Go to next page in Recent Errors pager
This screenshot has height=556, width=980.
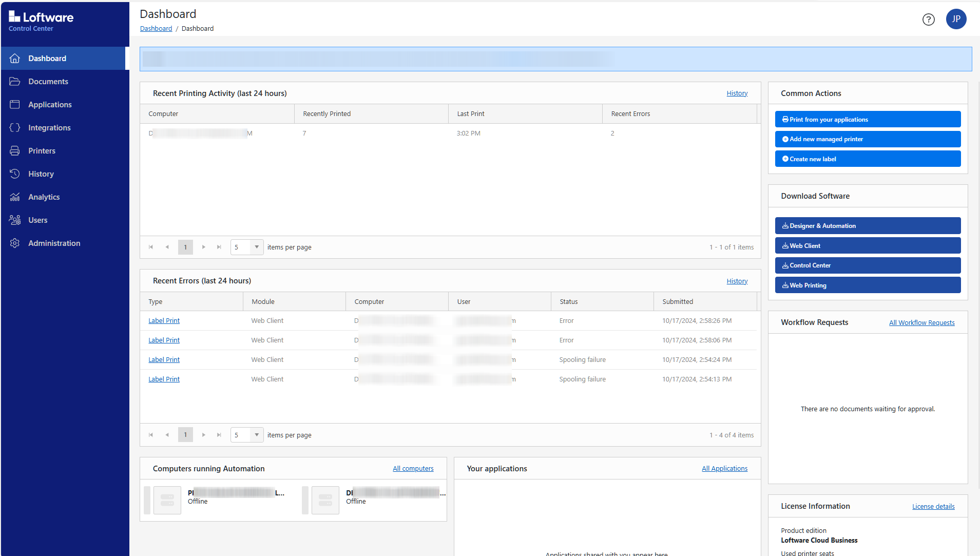tap(204, 435)
